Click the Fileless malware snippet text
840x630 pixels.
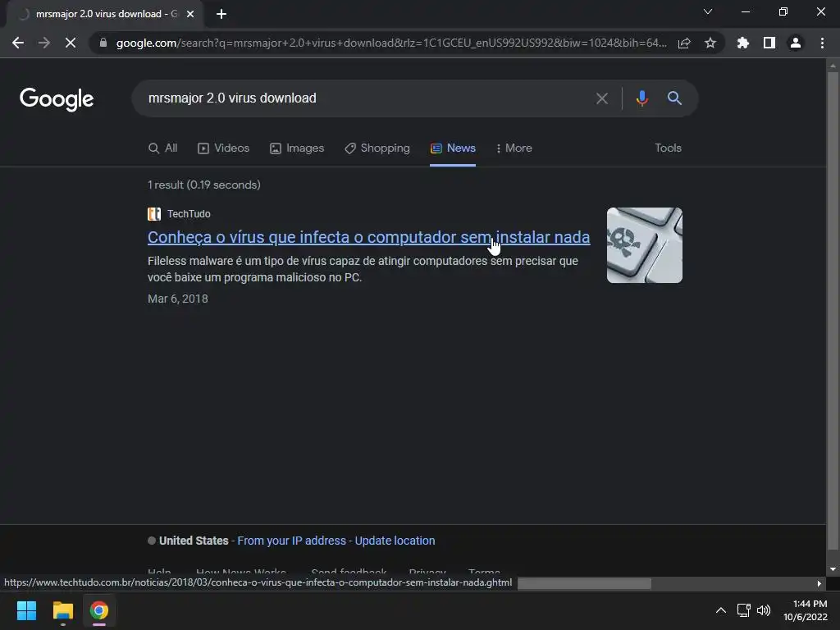(363, 269)
